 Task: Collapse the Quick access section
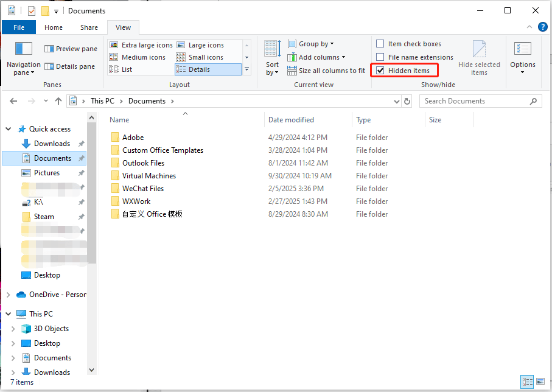pyautogui.click(x=8, y=128)
